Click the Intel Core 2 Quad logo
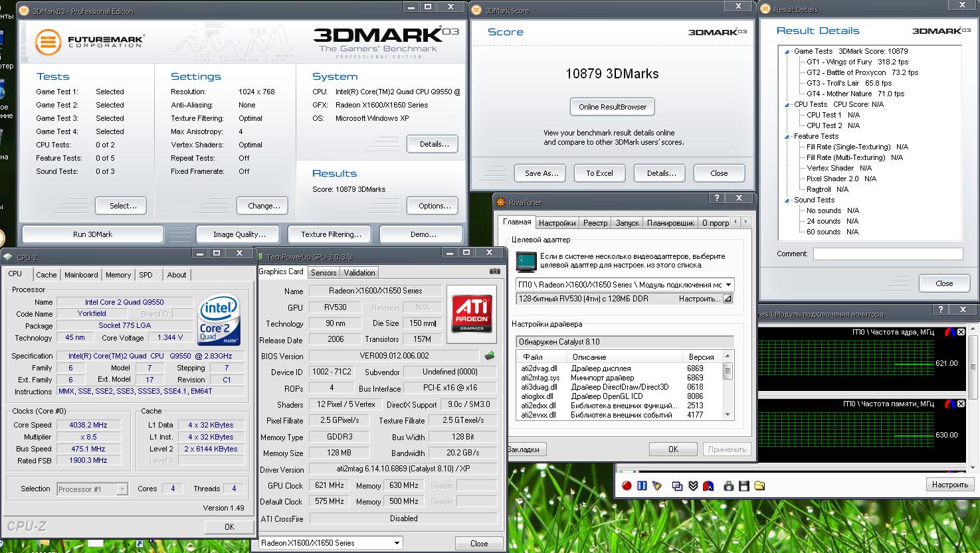 [219, 321]
